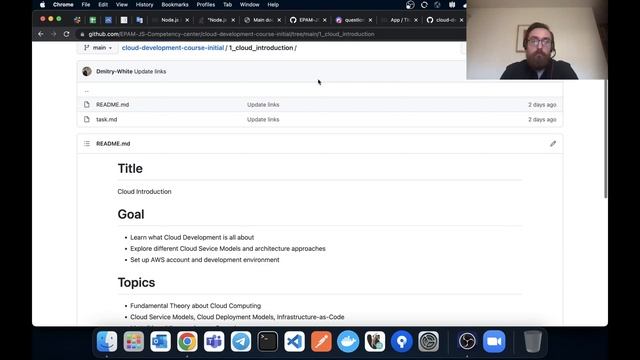Screen dimensions: 640x360
Task: Click the README.md panel header title
Action: (x=113, y=144)
